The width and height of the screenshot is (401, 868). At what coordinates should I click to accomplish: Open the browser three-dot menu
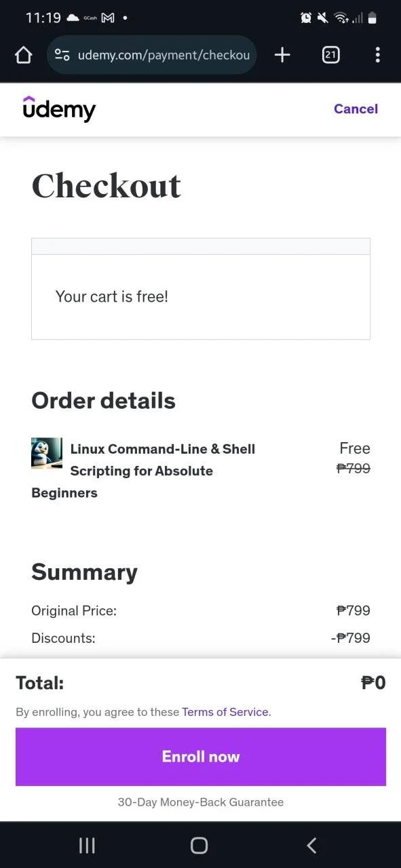pos(377,55)
